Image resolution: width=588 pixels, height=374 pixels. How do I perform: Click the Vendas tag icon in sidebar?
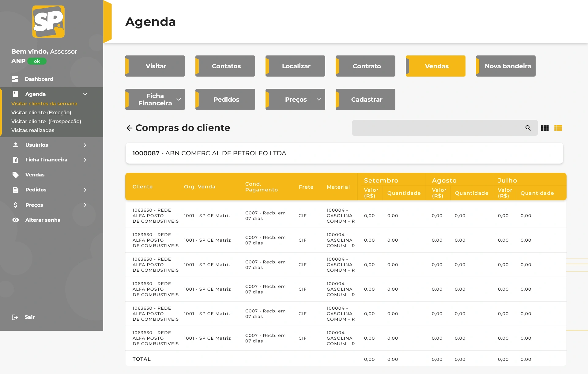pos(16,175)
